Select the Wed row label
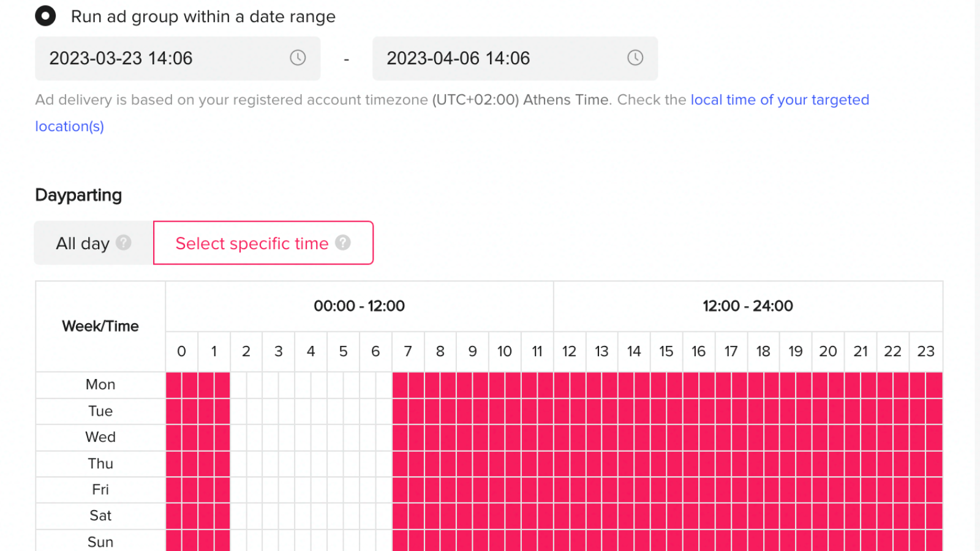This screenshot has width=980, height=551. click(100, 437)
